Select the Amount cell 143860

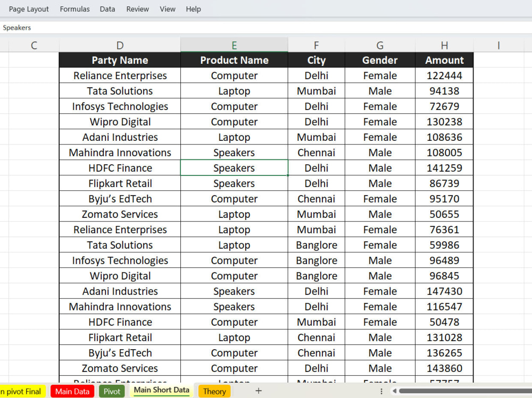pos(444,368)
